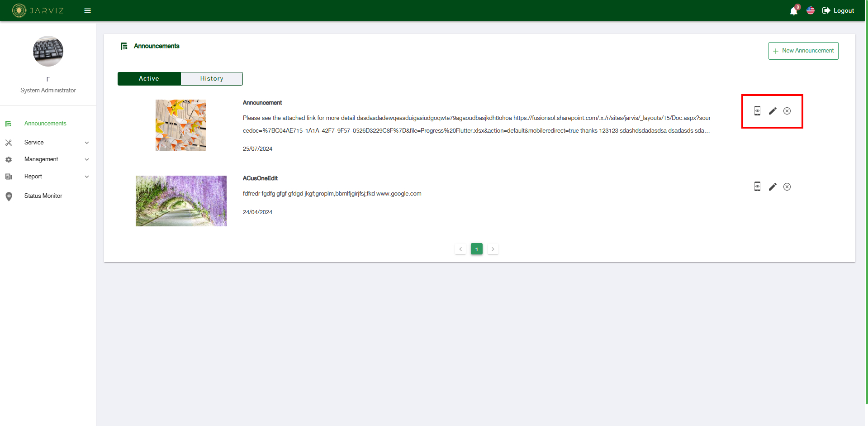The width and height of the screenshot is (868, 426).
Task: Click the US flag language icon
Action: pos(811,10)
